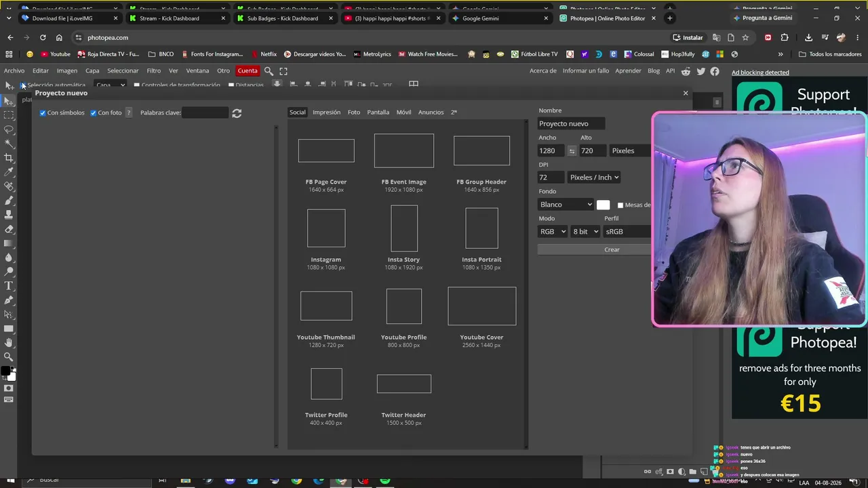Screen dimensions: 868x488
Task: Click the red Cuenta button
Action: tap(248, 70)
